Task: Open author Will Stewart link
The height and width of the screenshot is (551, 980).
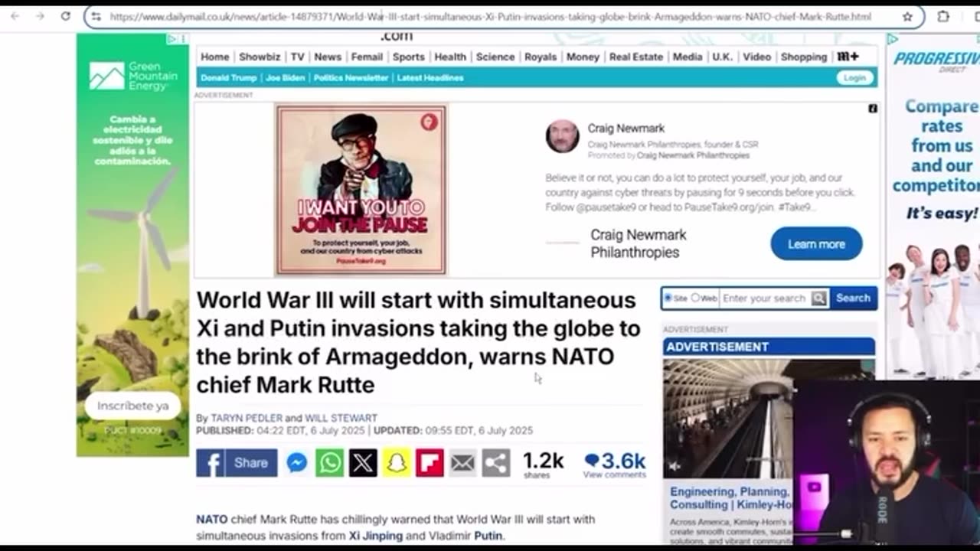Action: coord(341,418)
